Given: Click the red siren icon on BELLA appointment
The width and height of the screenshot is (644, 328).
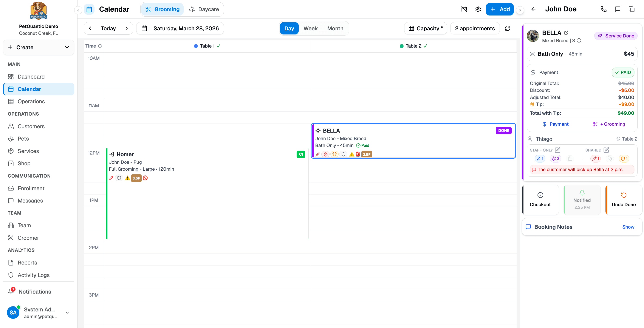Looking at the screenshot, I should [x=358, y=154].
